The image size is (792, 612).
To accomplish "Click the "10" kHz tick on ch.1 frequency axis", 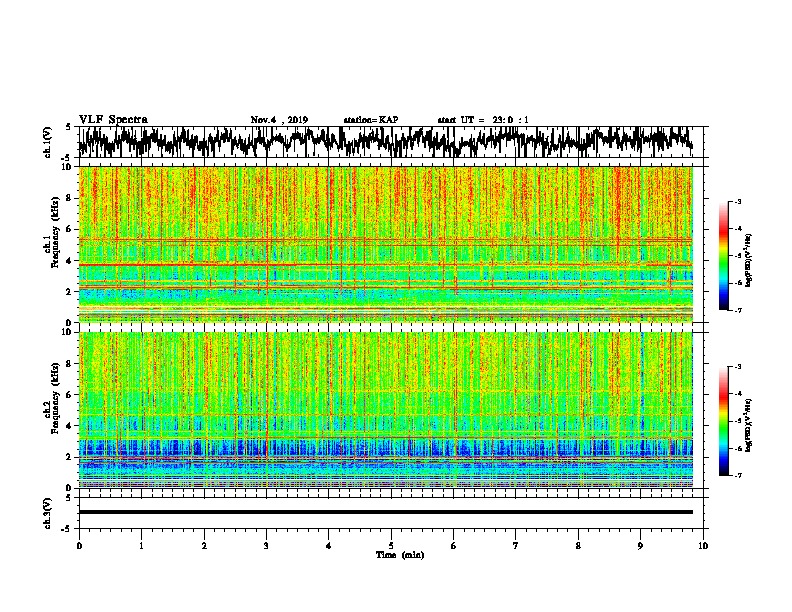I will (67, 167).
